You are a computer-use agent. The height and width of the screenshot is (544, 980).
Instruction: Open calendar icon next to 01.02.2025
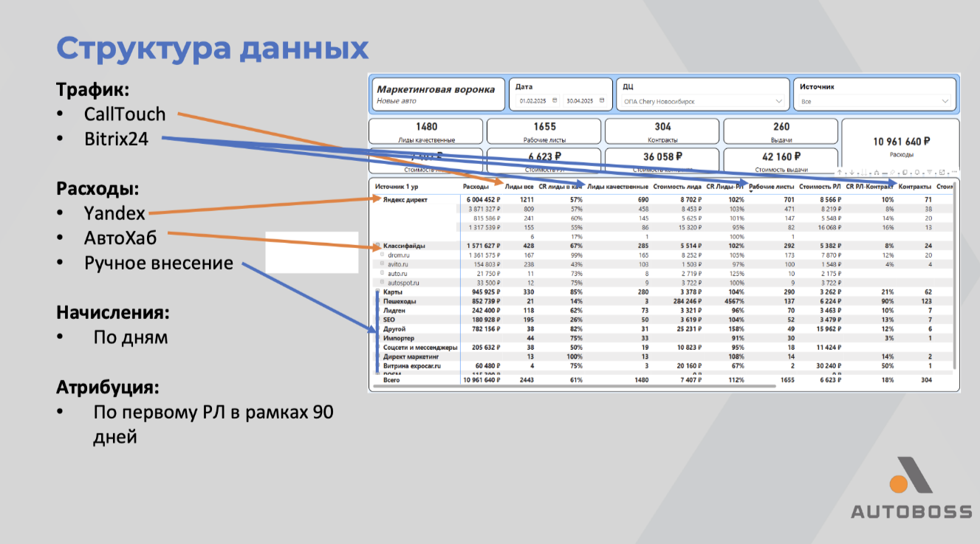(x=555, y=101)
